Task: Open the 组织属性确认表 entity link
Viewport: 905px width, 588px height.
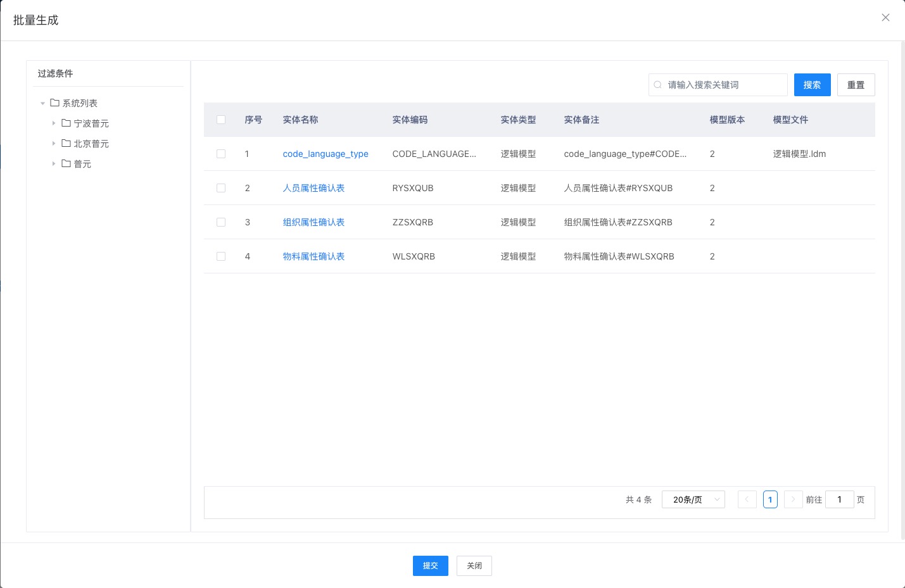Action: (313, 222)
